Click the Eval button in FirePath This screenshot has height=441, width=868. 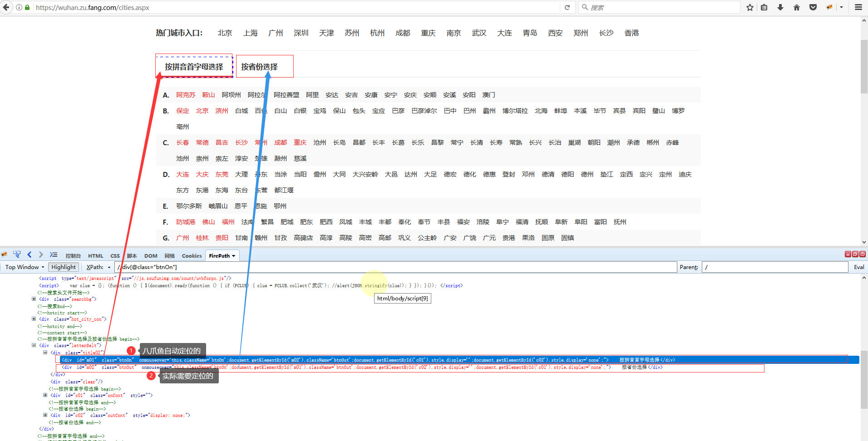coord(859,267)
